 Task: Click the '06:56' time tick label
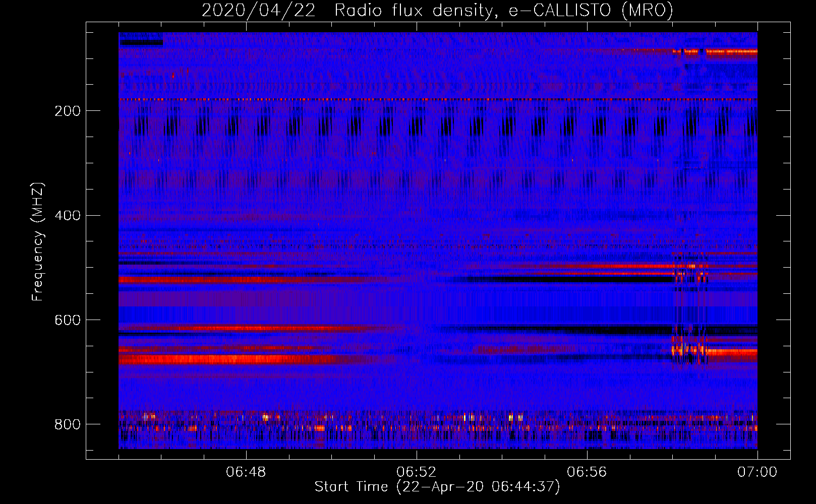coord(587,472)
